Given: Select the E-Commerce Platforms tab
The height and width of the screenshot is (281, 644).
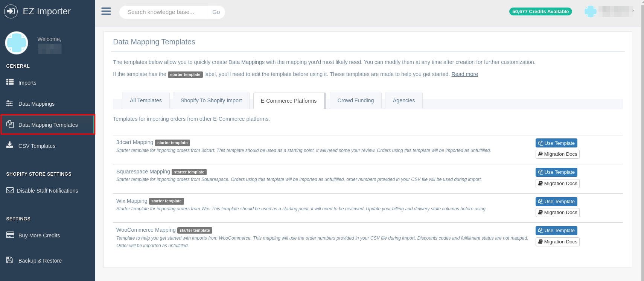Looking at the screenshot, I should point(289,101).
